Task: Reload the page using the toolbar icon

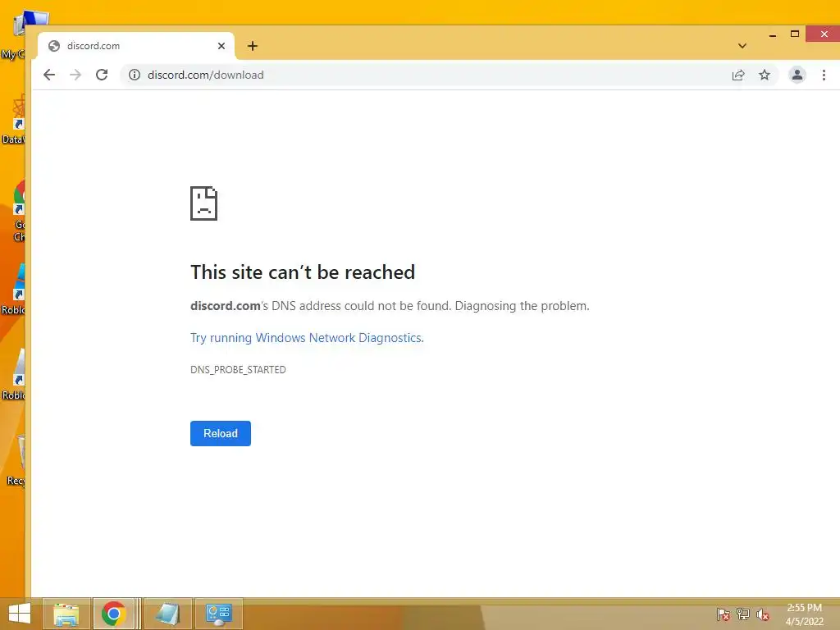Action: pyautogui.click(x=102, y=75)
